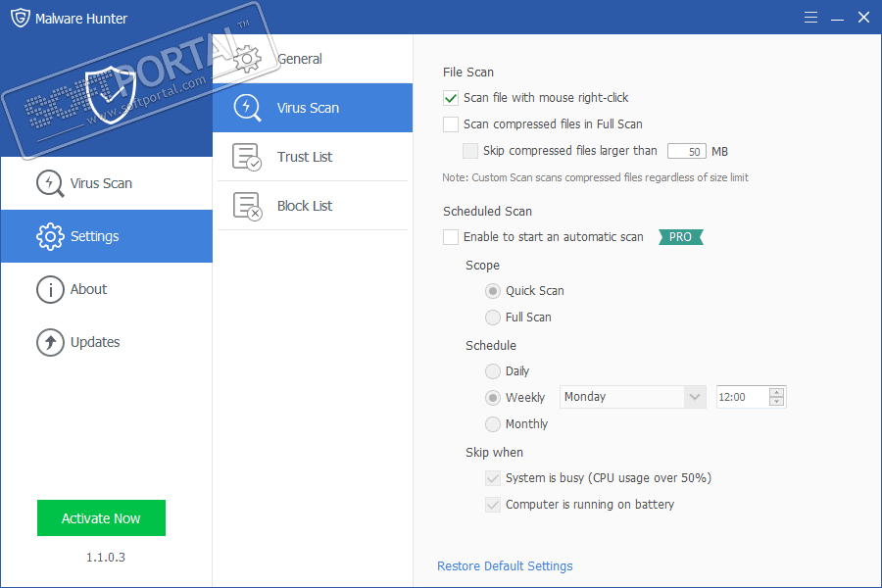
Task: Check Enable to start an automatic scan
Action: (451, 237)
